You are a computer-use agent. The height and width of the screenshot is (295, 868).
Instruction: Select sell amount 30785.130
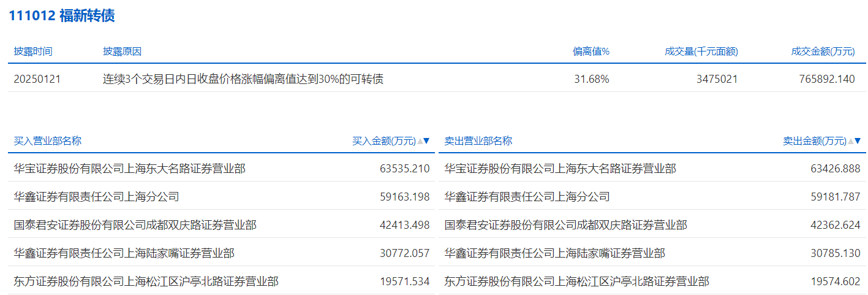[x=836, y=253]
